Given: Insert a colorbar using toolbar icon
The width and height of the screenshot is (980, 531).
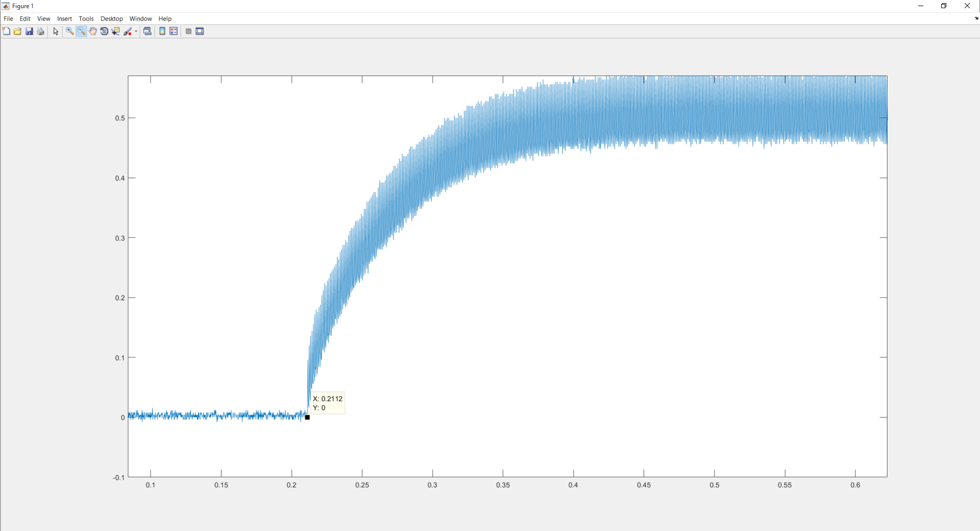Looking at the screenshot, I should (162, 32).
